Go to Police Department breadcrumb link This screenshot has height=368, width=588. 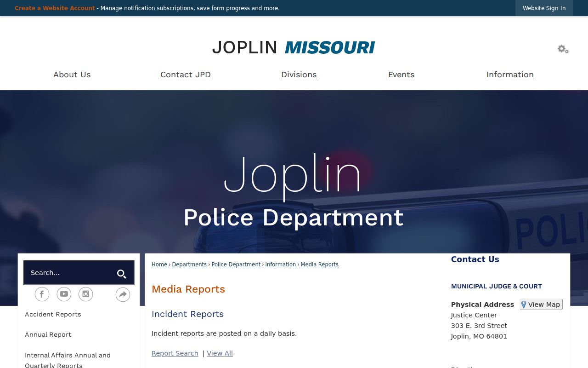pyautogui.click(x=236, y=264)
